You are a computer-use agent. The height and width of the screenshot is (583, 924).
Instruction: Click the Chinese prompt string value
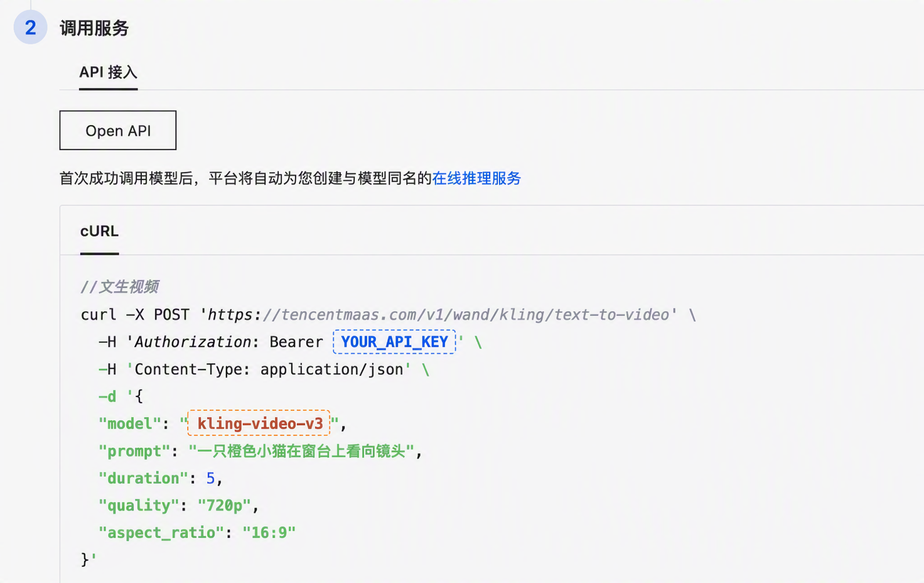301,451
